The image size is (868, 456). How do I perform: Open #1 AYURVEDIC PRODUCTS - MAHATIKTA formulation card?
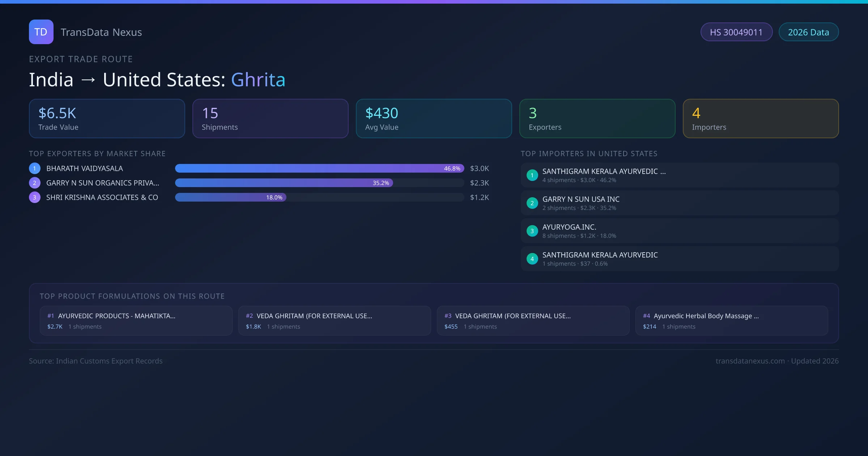coord(136,321)
